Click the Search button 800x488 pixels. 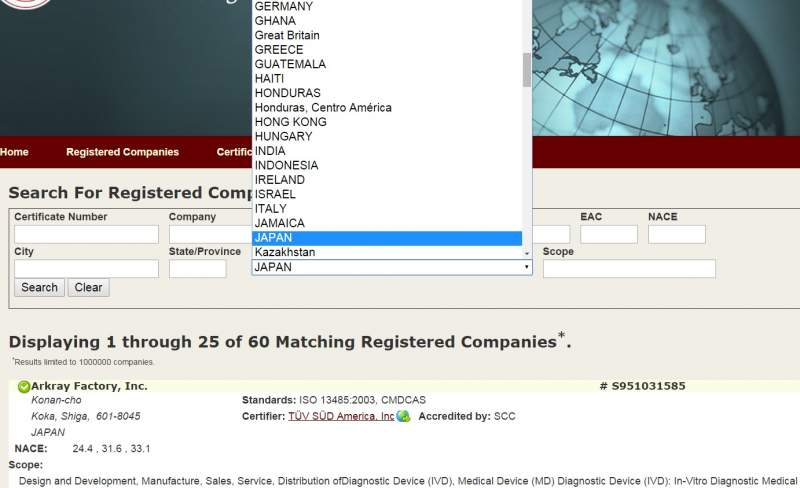39,287
